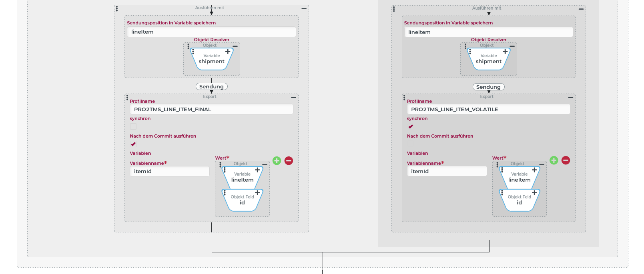Viewport: 644px width, 274px height.
Task: Collapse left Objekt Resolver's Objekt box
Action: click(x=235, y=46)
